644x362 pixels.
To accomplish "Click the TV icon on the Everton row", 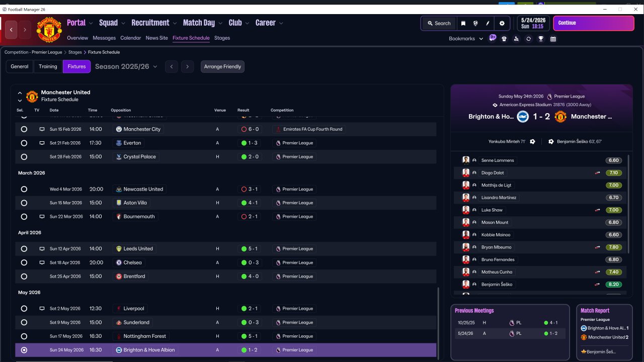I will click(x=42, y=143).
